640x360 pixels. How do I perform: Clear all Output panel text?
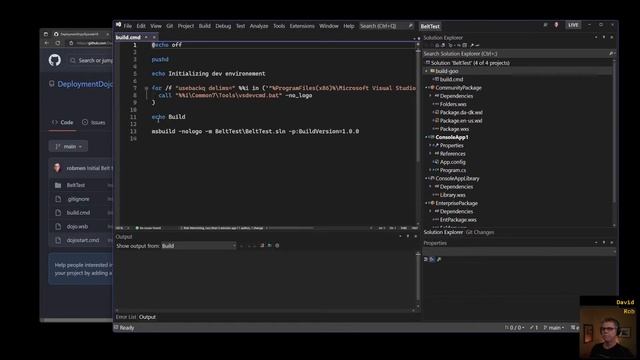point(262,246)
